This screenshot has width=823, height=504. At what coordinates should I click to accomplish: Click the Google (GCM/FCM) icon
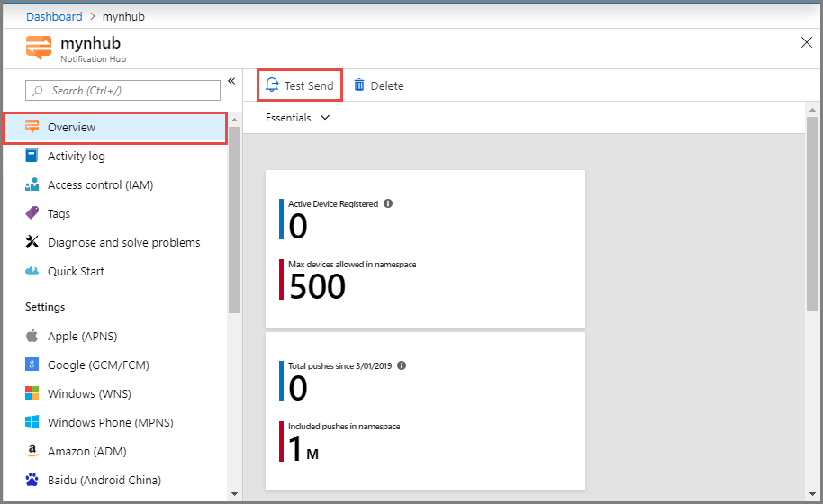[x=32, y=364]
